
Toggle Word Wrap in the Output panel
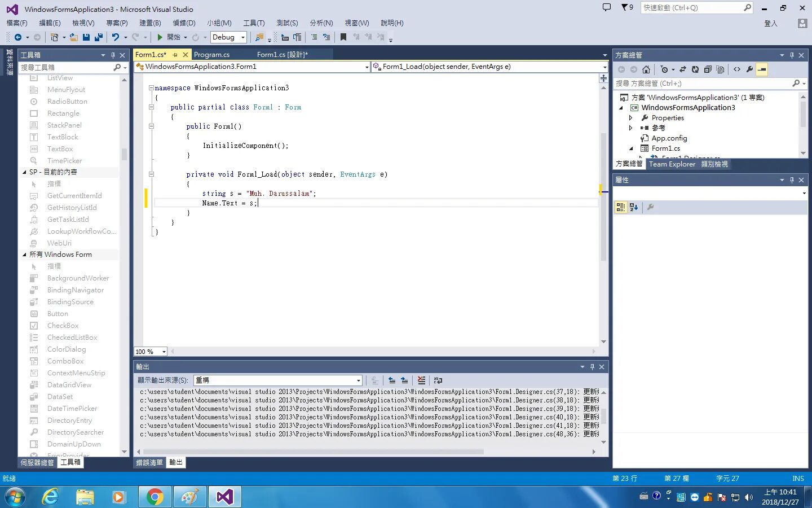pyautogui.click(x=438, y=380)
